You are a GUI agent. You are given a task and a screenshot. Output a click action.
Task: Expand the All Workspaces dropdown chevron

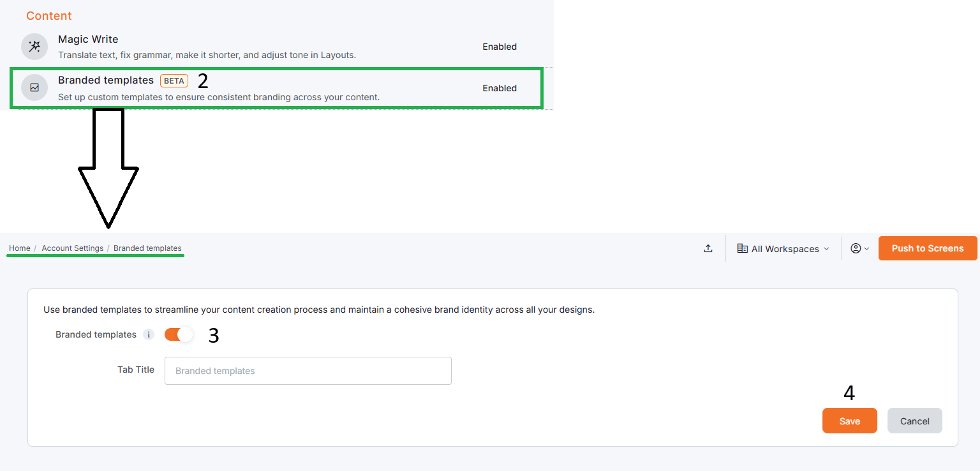(827, 249)
